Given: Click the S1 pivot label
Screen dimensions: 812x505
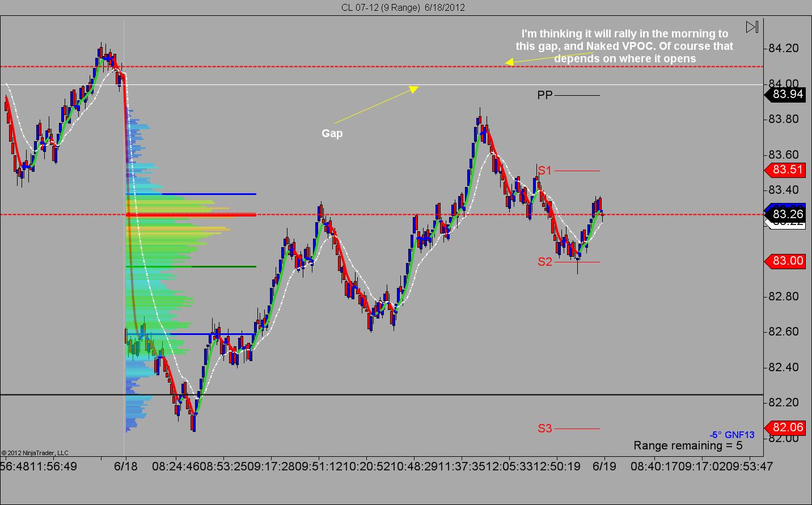Looking at the screenshot, I should (x=545, y=171).
